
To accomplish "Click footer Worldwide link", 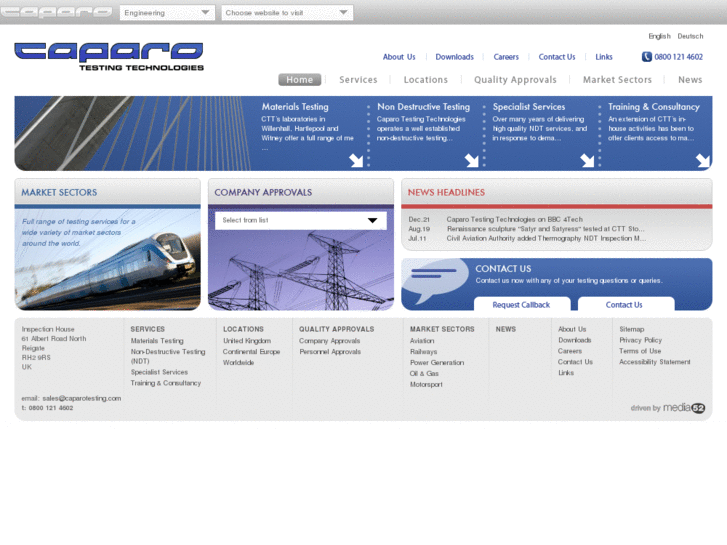I will 238,363.
